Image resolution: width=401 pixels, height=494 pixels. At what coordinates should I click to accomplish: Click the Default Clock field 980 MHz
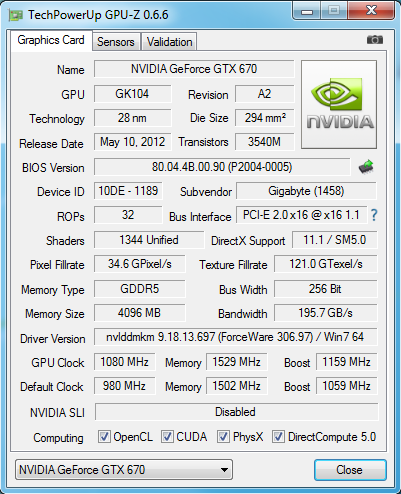tap(125, 386)
